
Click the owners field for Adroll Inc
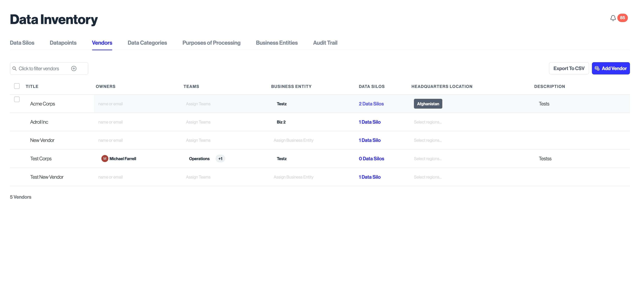pyautogui.click(x=110, y=122)
